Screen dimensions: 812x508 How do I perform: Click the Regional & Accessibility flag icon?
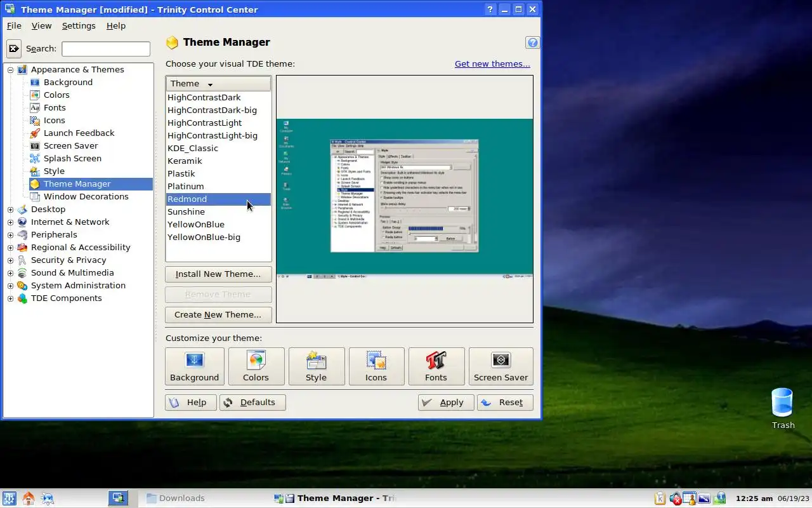coord(22,247)
